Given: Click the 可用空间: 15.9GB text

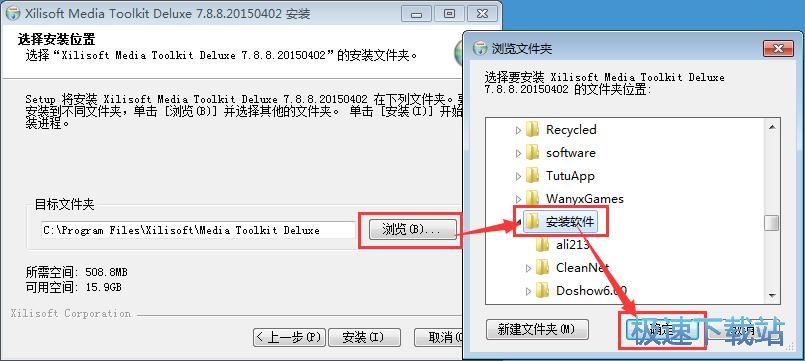Looking at the screenshot, I should click(x=74, y=287).
